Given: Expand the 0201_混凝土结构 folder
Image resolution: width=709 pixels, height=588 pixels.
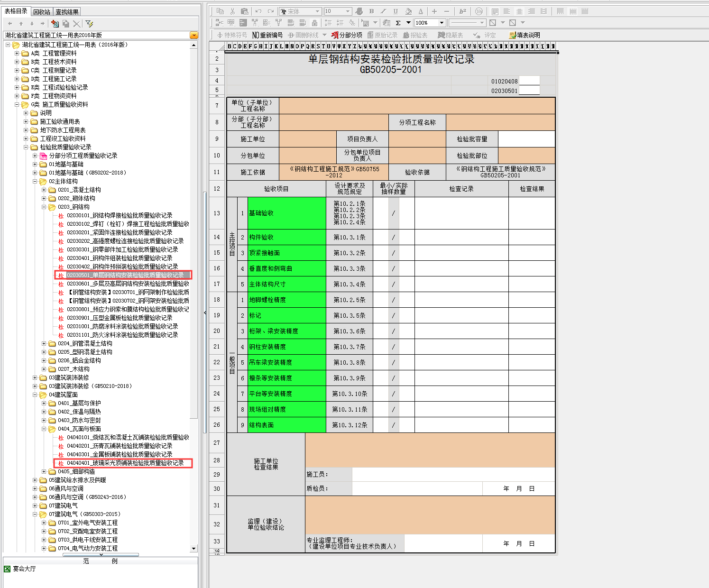Looking at the screenshot, I should point(44,190).
